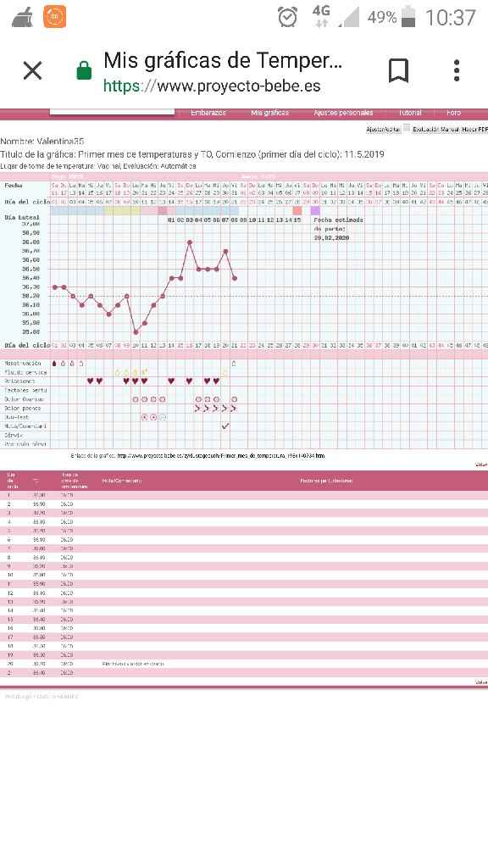Open Ajustes personales menu item
This screenshot has width=488, height=868.
tap(343, 113)
